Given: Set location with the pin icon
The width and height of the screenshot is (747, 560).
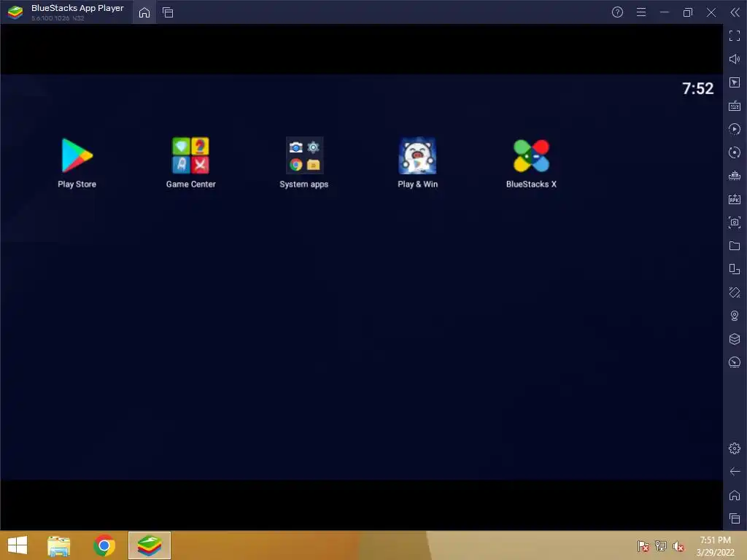Looking at the screenshot, I should point(735,316).
